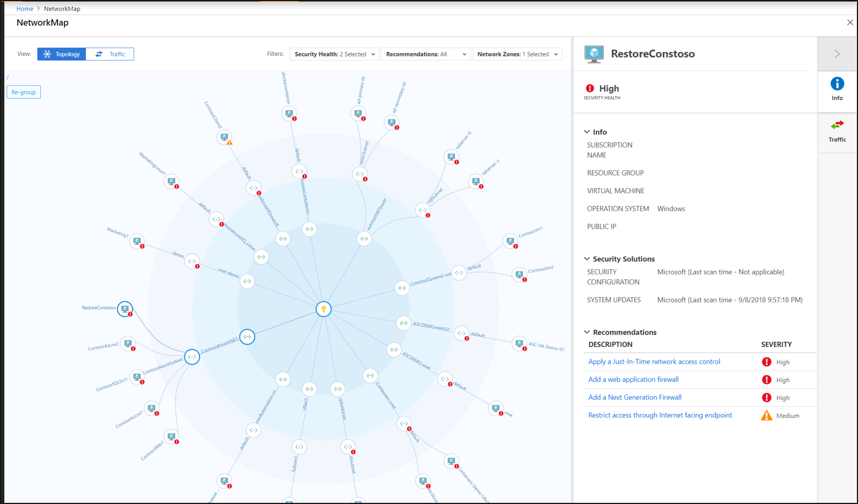Select the ContosoWeb1 VM node

click(x=172, y=436)
